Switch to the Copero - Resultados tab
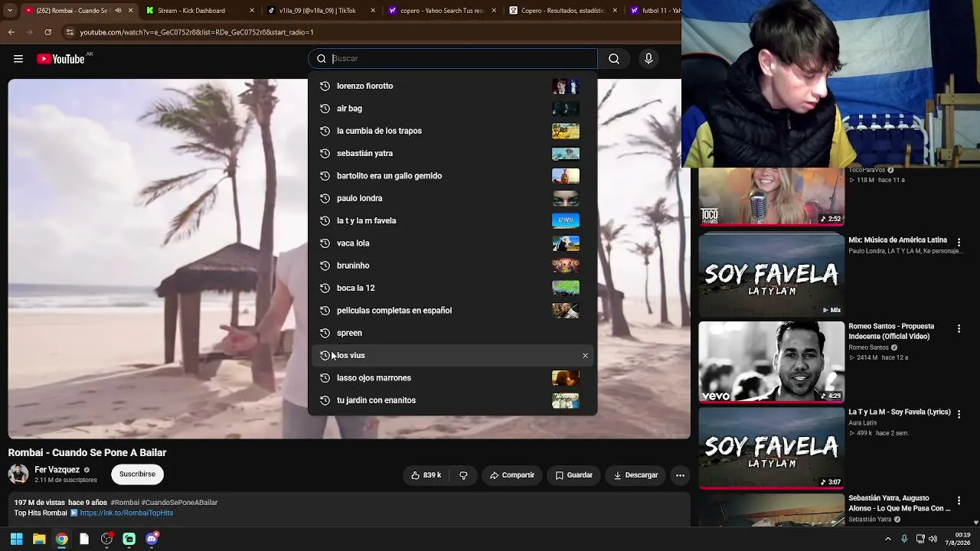980x551 pixels. click(x=563, y=11)
